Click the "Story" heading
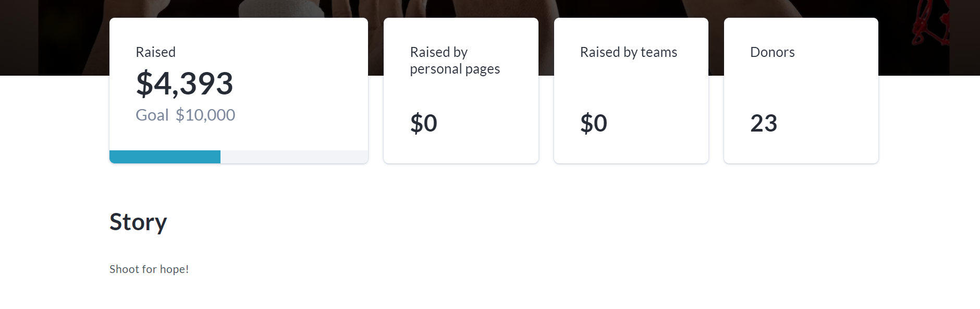Image resolution: width=980 pixels, height=309 pixels. [x=138, y=222]
